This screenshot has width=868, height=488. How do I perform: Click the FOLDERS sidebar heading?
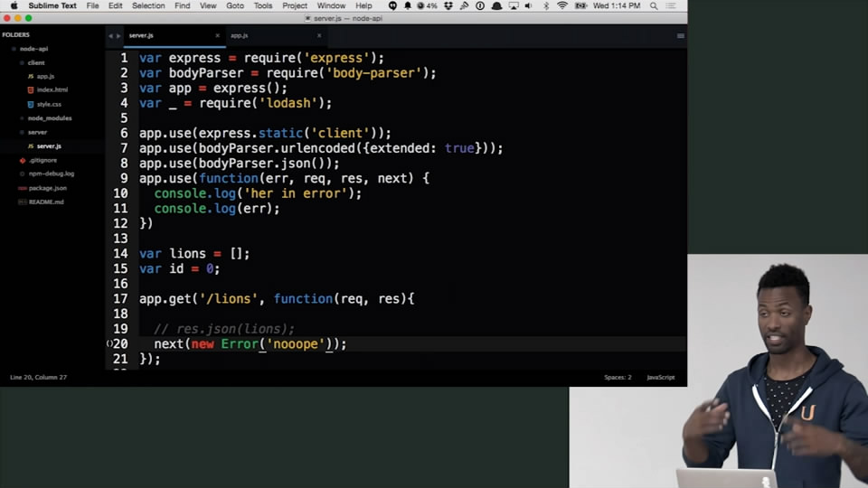click(x=15, y=35)
